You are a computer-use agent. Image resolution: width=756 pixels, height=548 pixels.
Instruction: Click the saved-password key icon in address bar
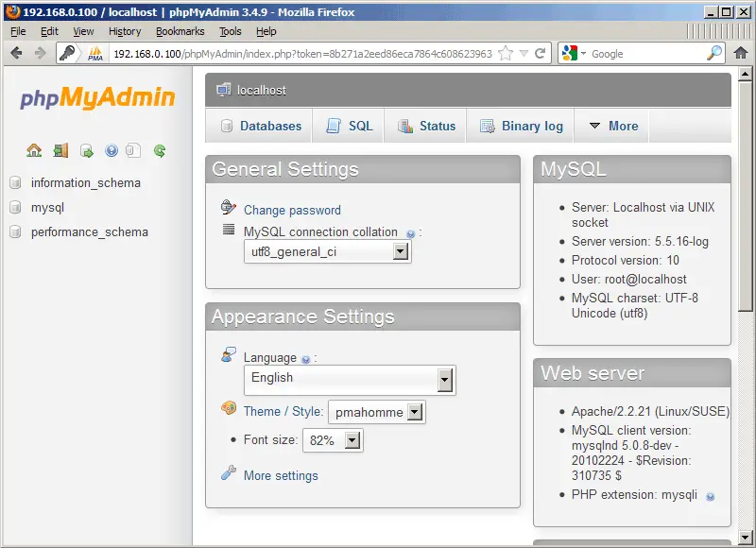click(68, 53)
